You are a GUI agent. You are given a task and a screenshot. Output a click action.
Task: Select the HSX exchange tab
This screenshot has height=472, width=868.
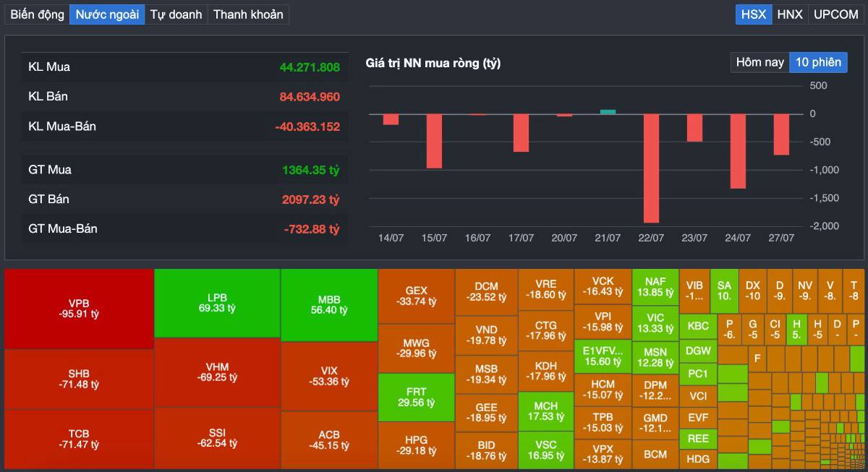[754, 14]
